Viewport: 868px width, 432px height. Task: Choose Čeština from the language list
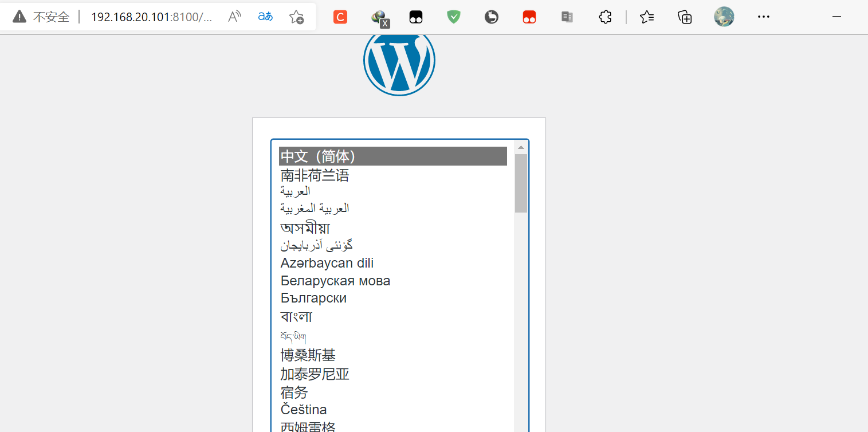click(393, 410)
